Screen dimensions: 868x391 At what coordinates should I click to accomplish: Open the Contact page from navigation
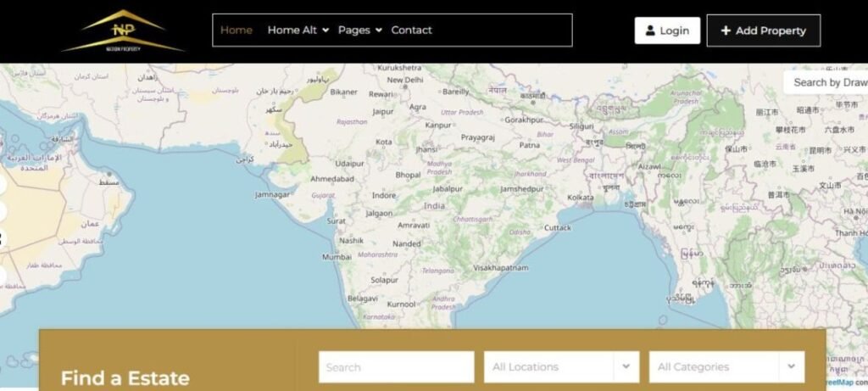click(x=411, y=31)
